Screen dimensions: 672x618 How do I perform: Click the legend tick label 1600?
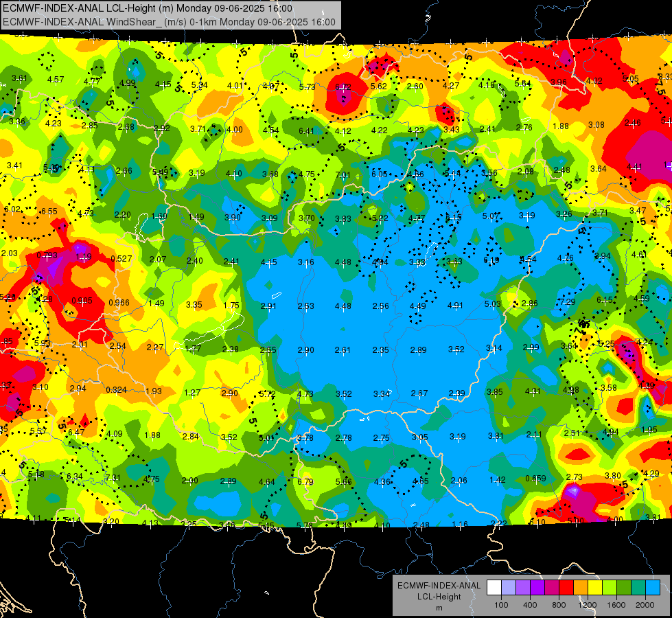[616, 605]
